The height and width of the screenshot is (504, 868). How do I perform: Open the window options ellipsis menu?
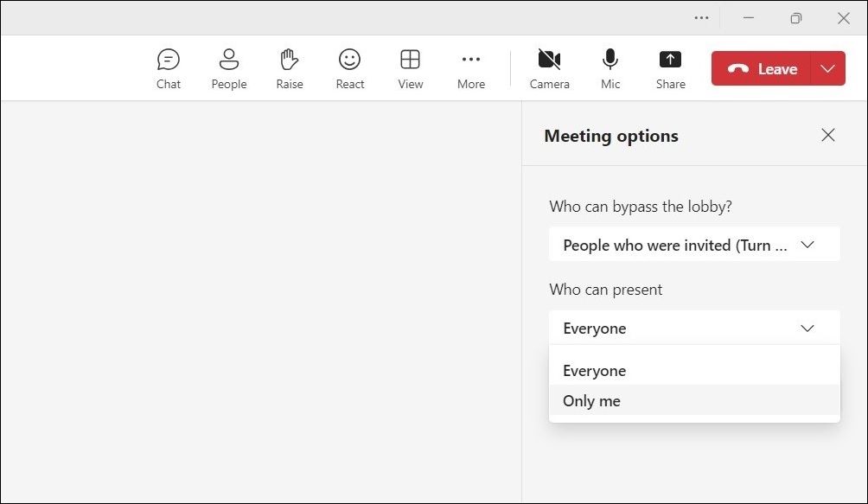(701, 17)
